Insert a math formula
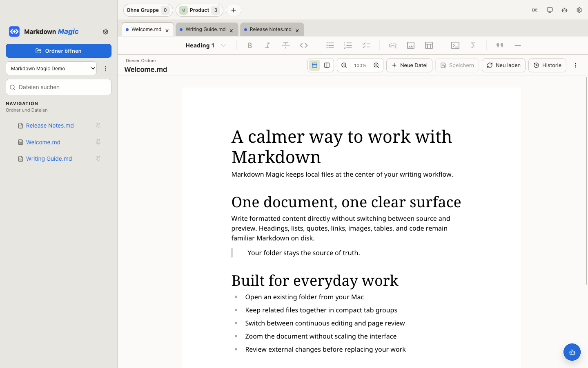 pyautogui.click(x=473, y=45)
